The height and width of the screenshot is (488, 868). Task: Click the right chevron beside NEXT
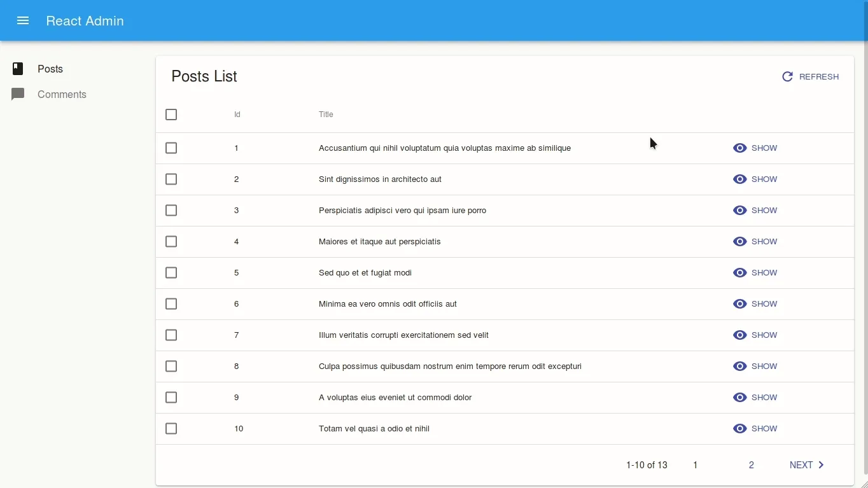(x=821, y=465)
